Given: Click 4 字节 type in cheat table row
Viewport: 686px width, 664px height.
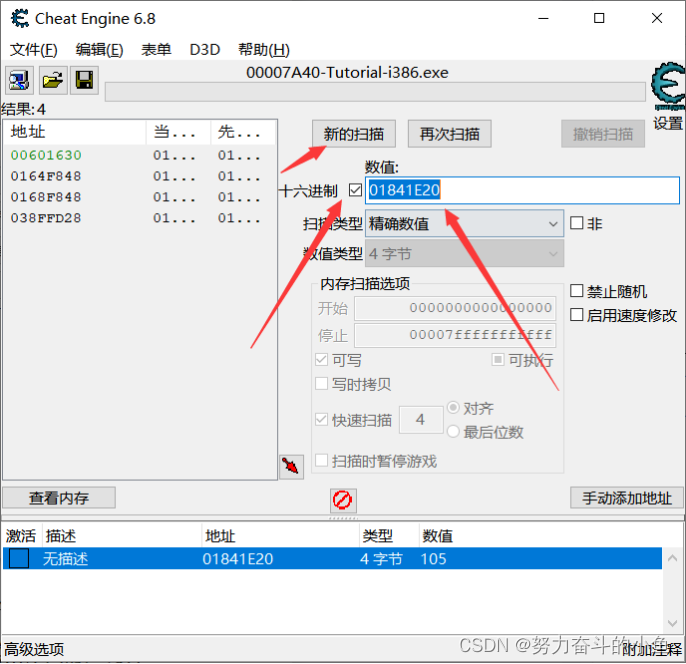Looking at the screenshot, I should [381, 559].
